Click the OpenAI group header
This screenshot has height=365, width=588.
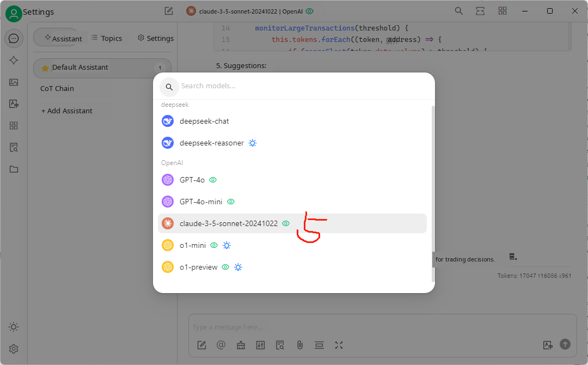(171, 163)
